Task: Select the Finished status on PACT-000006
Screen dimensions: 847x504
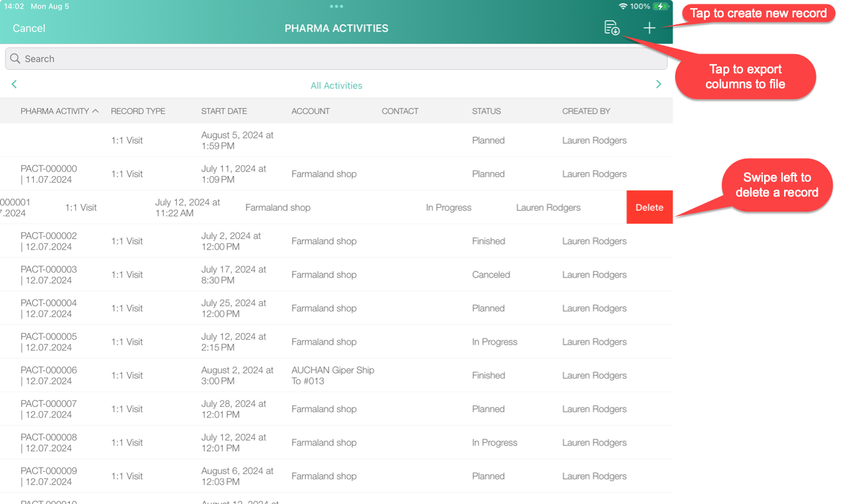Action: pyautogui.click(x=488, y=375)
